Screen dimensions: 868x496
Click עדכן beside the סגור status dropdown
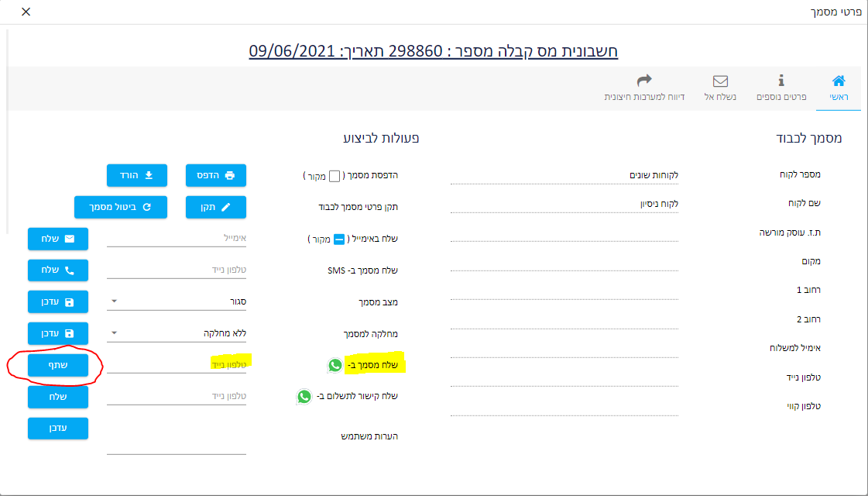click(58, 301)
